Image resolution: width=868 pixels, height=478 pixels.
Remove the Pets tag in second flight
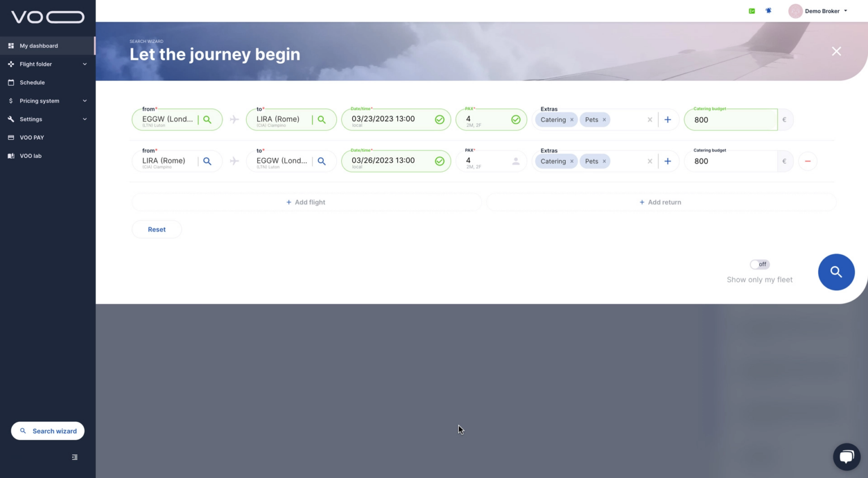pyautogui.click(x=604, y=162)
